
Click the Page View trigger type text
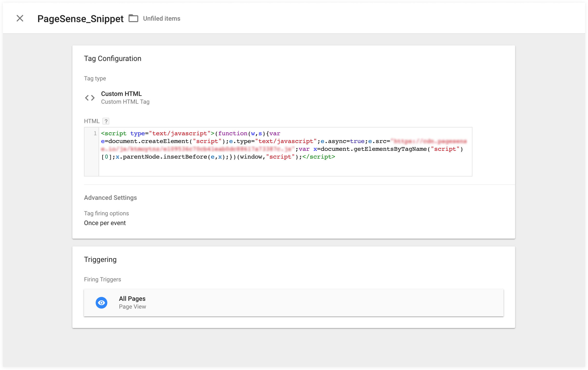click(132, 307)
